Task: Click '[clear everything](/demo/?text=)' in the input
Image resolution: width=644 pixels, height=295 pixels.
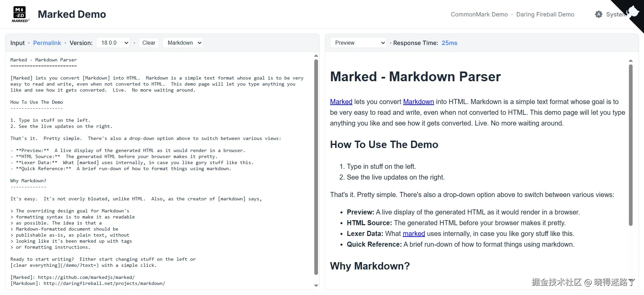Action: (55, 265)
